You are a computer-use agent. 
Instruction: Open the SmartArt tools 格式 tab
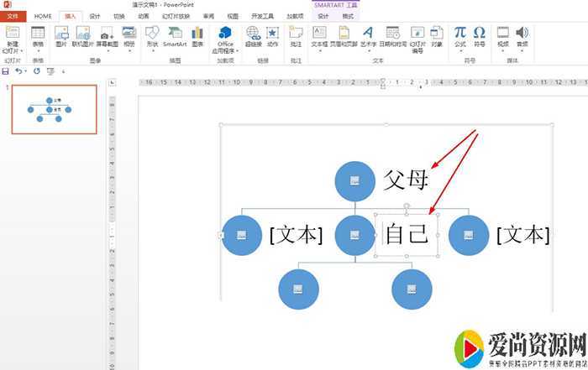(x=347, y=16)
